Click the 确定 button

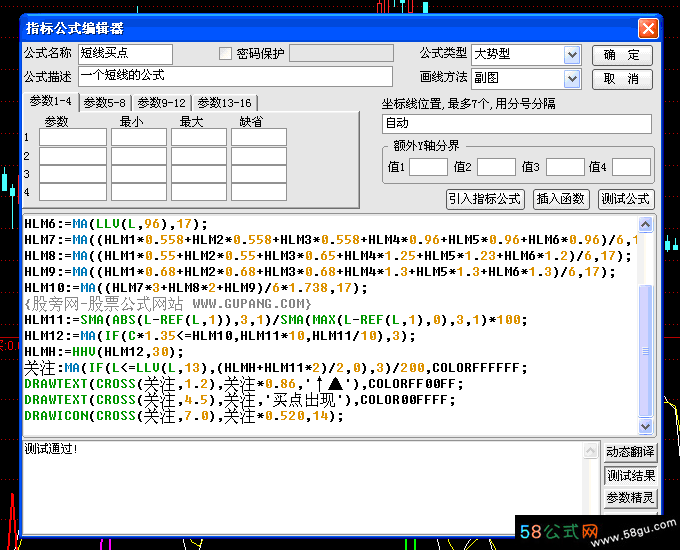coord(621,55)
